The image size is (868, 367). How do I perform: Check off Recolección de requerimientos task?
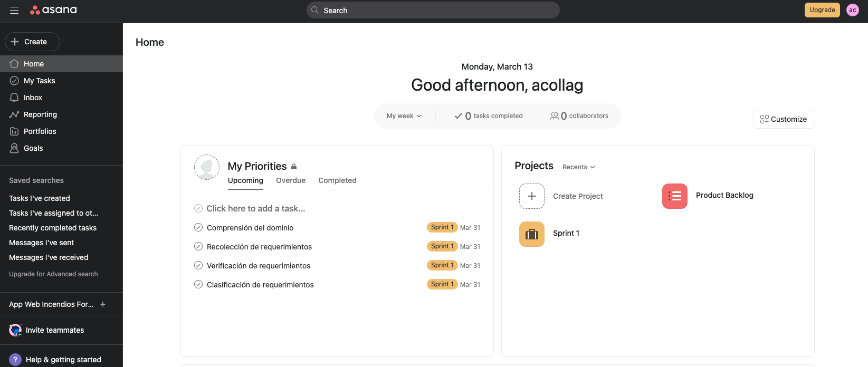(198, 246)
